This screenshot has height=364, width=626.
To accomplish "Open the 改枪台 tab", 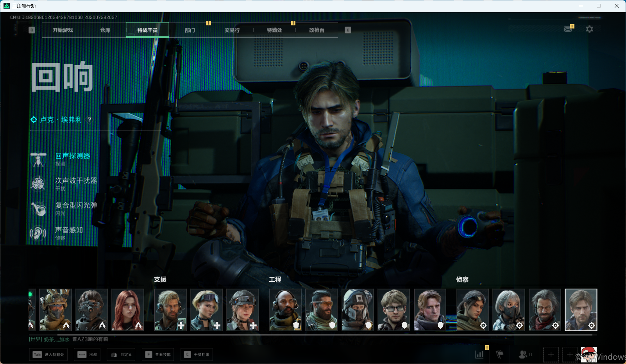I will click(317, 30).
